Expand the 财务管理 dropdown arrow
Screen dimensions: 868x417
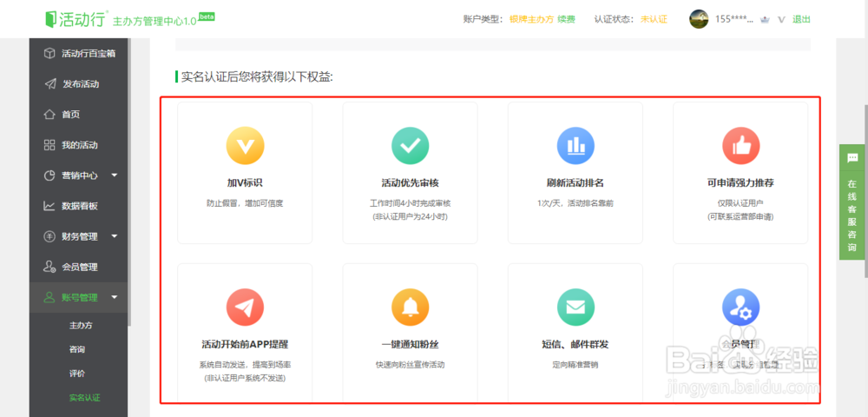click(115, 236)
